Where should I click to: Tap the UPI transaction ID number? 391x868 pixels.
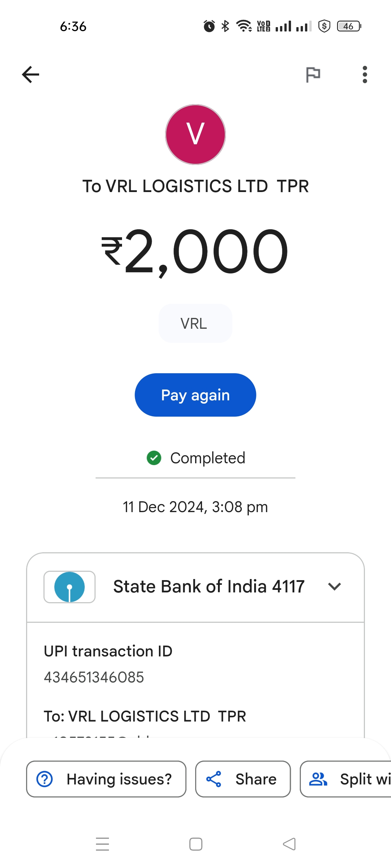click(94, 677)
